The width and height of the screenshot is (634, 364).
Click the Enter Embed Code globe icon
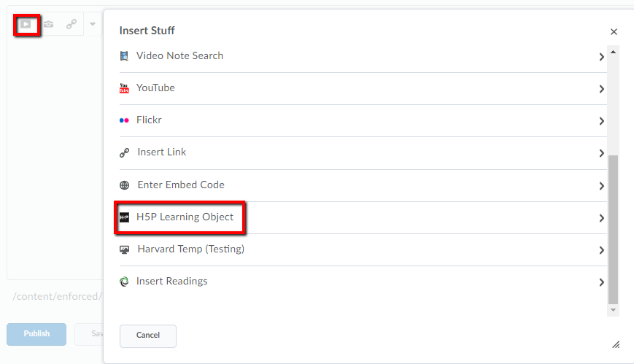tap(124, 185)
